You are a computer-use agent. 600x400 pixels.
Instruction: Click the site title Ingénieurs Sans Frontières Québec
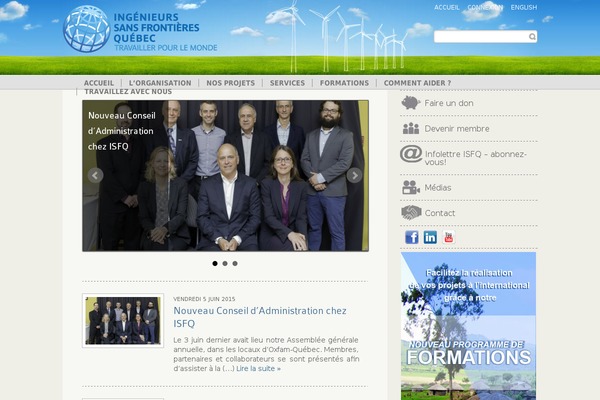point(156,28)
